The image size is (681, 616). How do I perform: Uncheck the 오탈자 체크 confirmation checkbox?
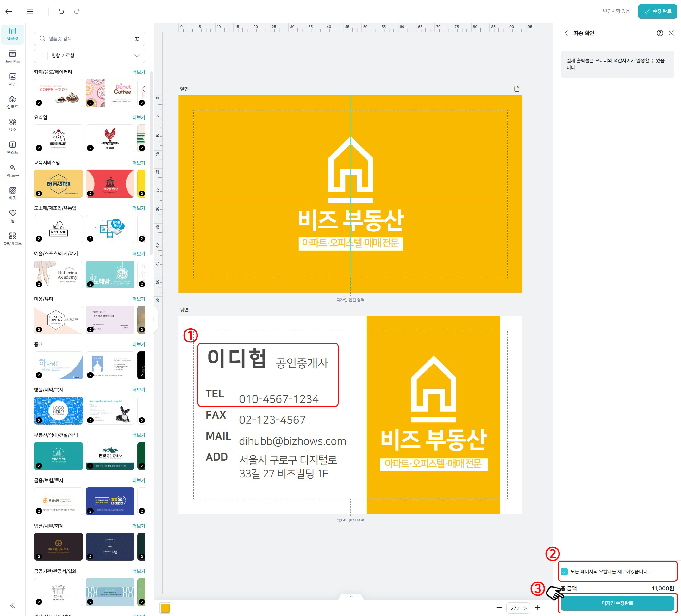(x=564, y=572)
